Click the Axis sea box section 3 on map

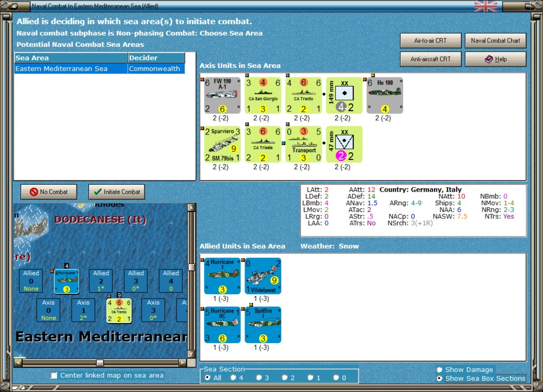click(x=153, y=310)
